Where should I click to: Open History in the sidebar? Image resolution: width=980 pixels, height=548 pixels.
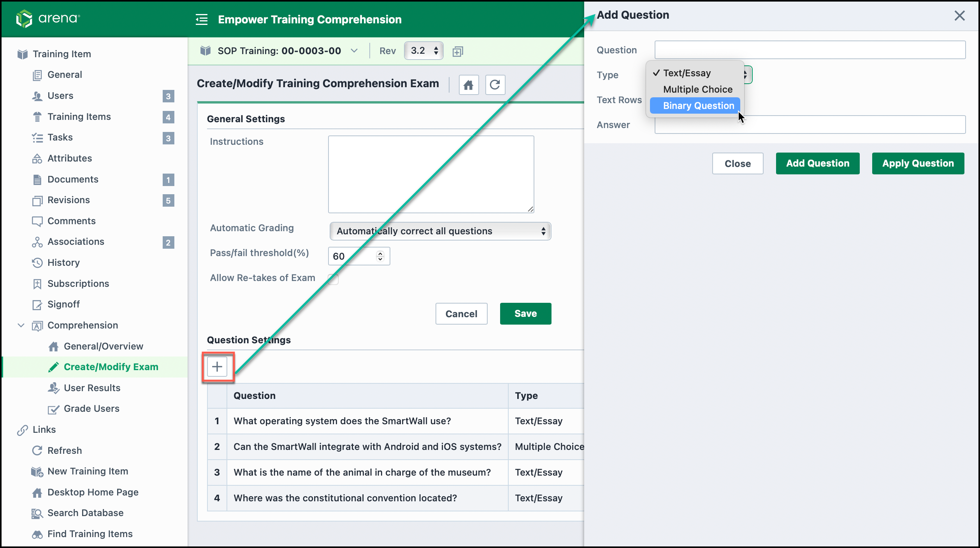63,263
